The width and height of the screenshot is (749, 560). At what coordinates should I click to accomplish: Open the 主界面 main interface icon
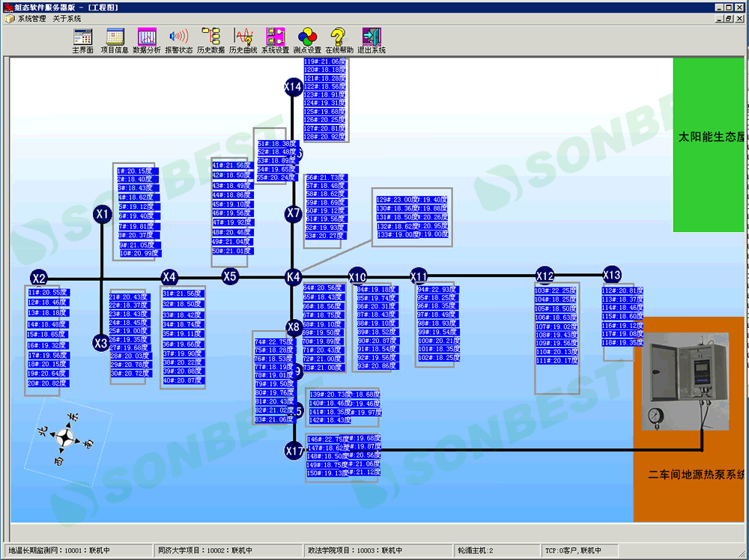coord(82,40)
